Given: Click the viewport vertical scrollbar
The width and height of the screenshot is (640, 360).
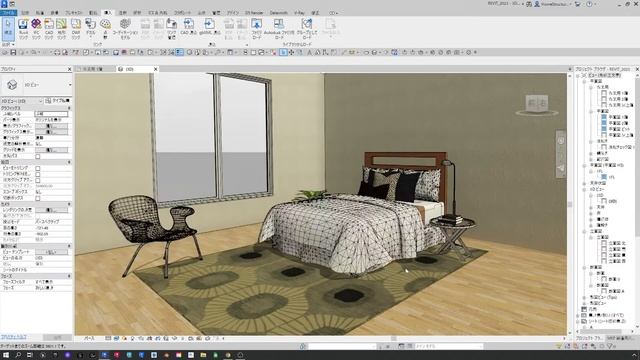Looking at the screenshot, I should pyautogui.click(x=570, y=203).
